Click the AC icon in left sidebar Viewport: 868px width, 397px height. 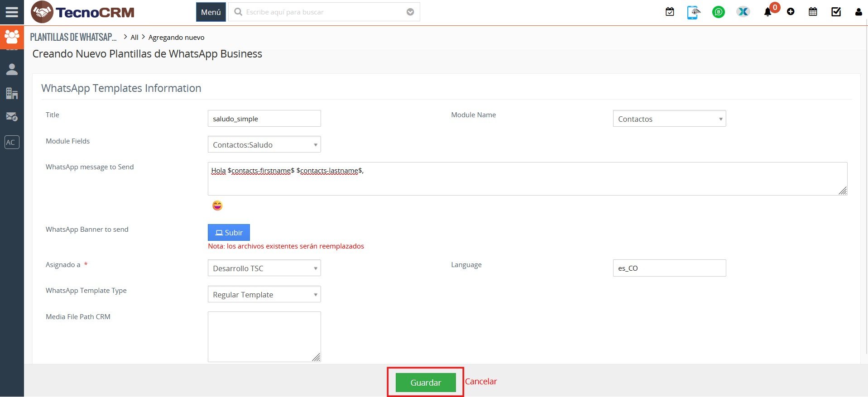(12, 142)
